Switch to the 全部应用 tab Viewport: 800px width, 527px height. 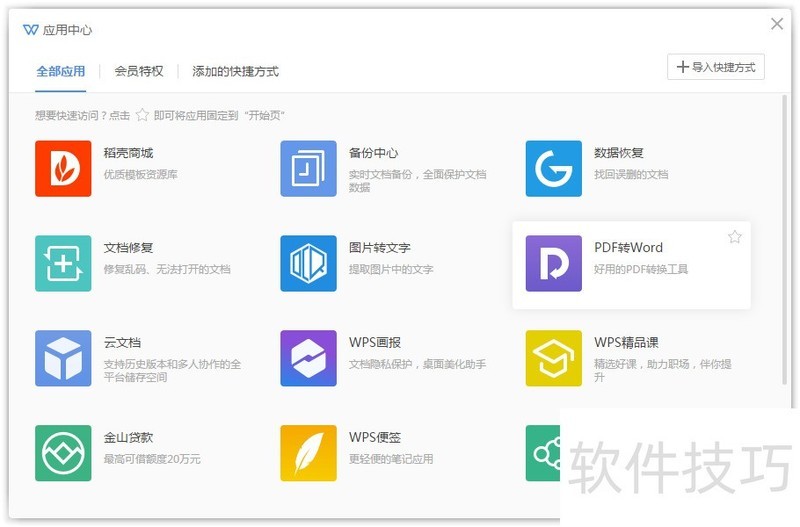tap(61, 71)
